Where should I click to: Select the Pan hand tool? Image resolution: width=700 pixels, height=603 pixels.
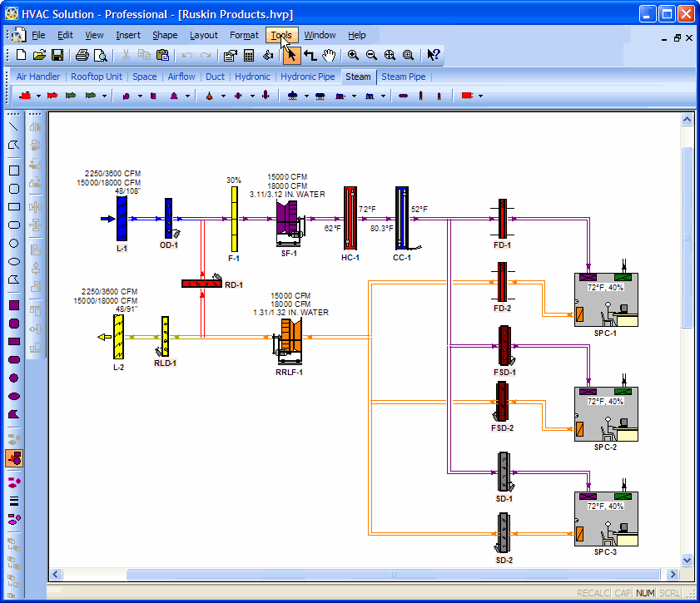329,56
